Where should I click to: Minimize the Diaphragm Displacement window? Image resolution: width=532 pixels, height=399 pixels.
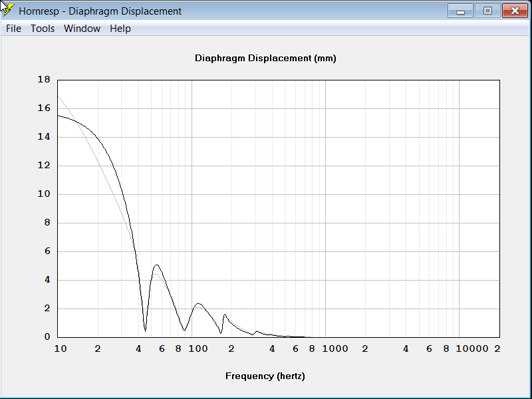460,11
